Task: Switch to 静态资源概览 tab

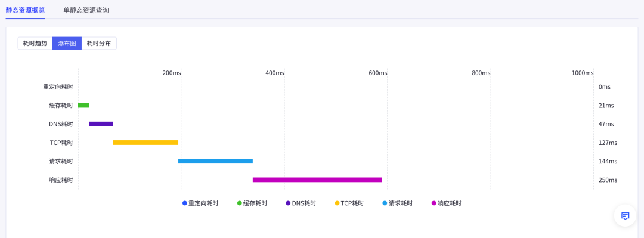Action: click(x=25, y=10)
